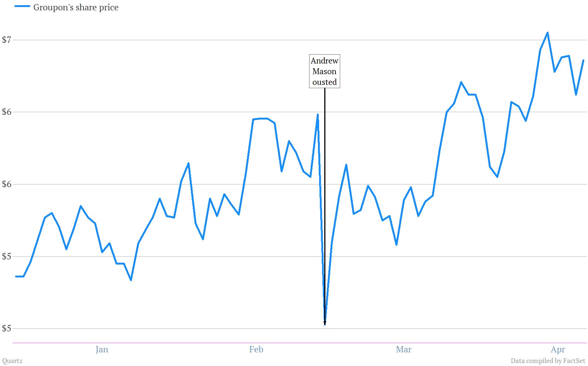This screenshot has width=588, height=366.
Task: Select the Mar month axis label
Action: pyautogui.click(x=403, y=349)
